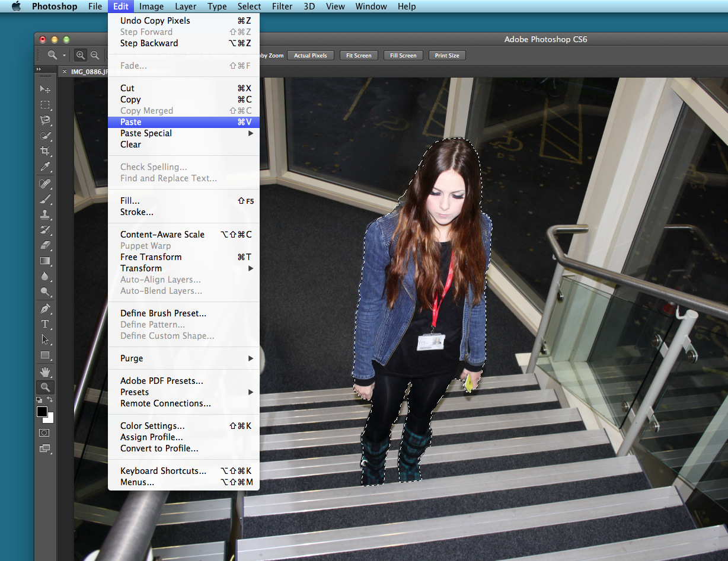This screenshot has width=728, height=561.
Task: Expand the Presets submenu
Action: pyautogui.click(x=251, y=392)
